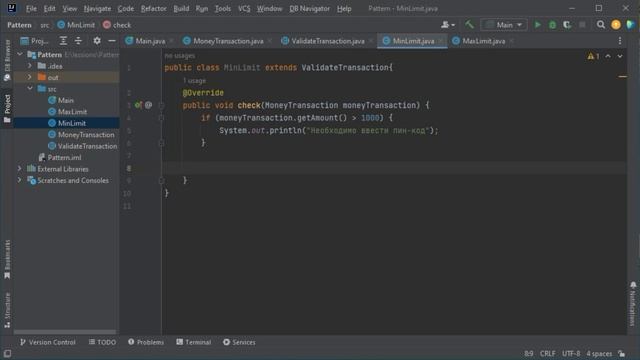Open Version Control tool window
The image size is (640, 360).
pyautogui.click(x=48, y=342)
